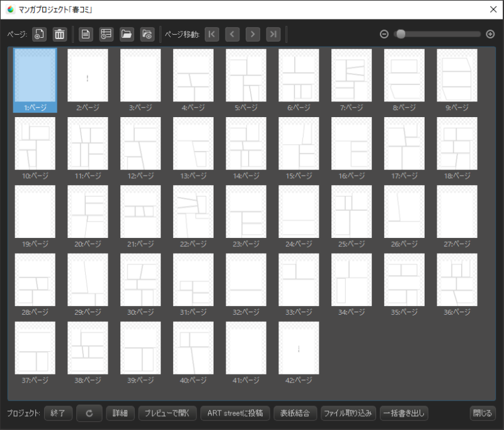Click ファイル取り込み button
Image resolution: width=504 pixels, height=430 pixels.
pyautogui.click(x=348, y=413)
